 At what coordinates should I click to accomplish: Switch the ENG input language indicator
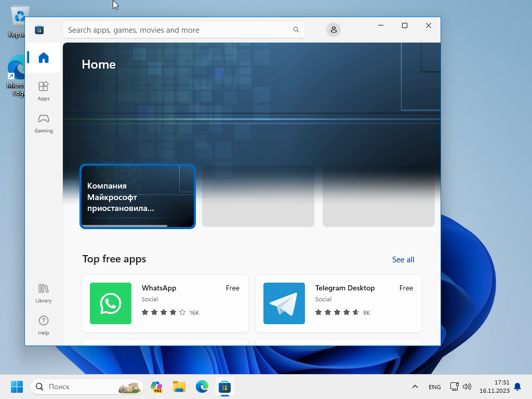[435, 387]
